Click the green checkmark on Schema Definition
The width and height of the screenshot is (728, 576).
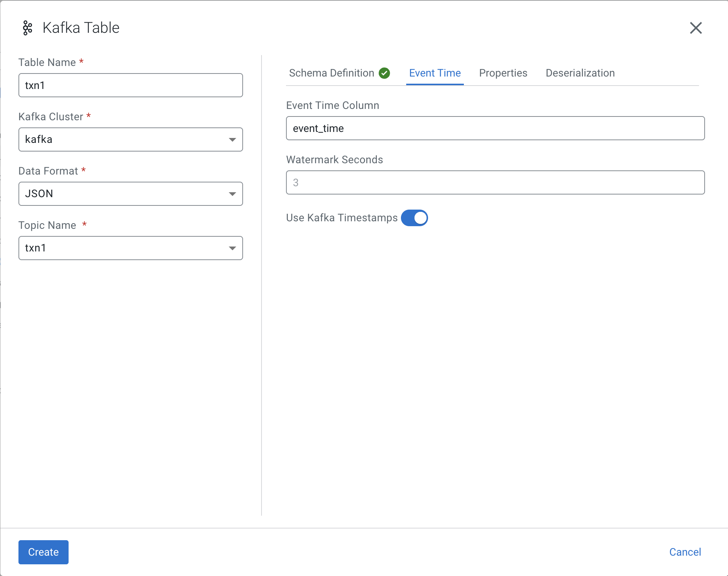pyautogui.click(x=385, y=73)
